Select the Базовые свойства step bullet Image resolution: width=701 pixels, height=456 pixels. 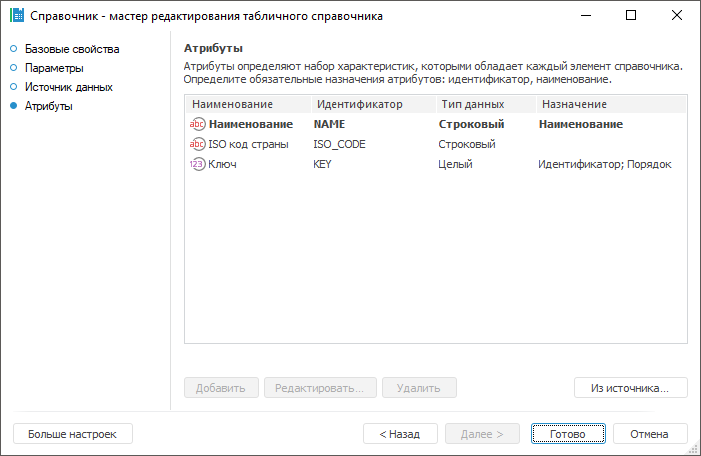coord(13,49)
